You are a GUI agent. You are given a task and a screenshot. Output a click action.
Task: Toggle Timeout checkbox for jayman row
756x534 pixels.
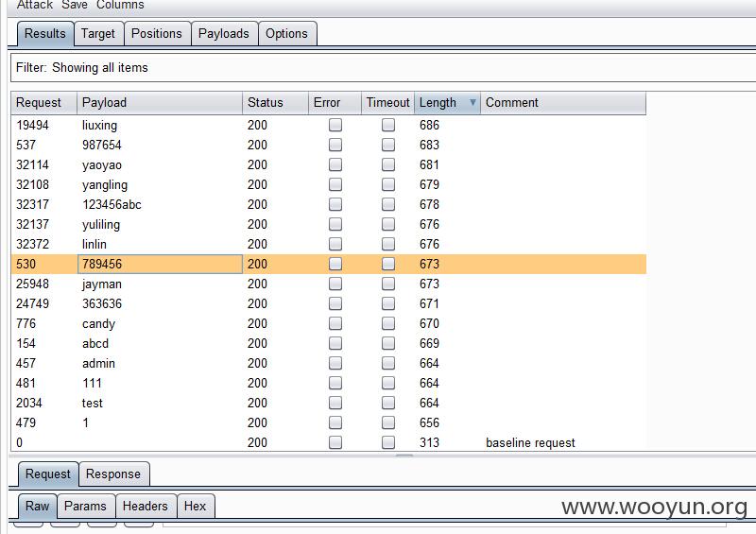(388, 284)
